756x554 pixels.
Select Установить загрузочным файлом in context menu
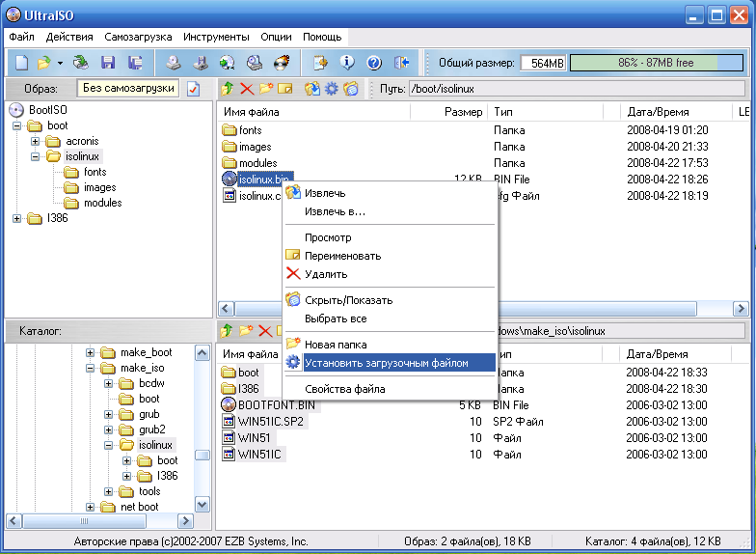[x=386, y=363]
